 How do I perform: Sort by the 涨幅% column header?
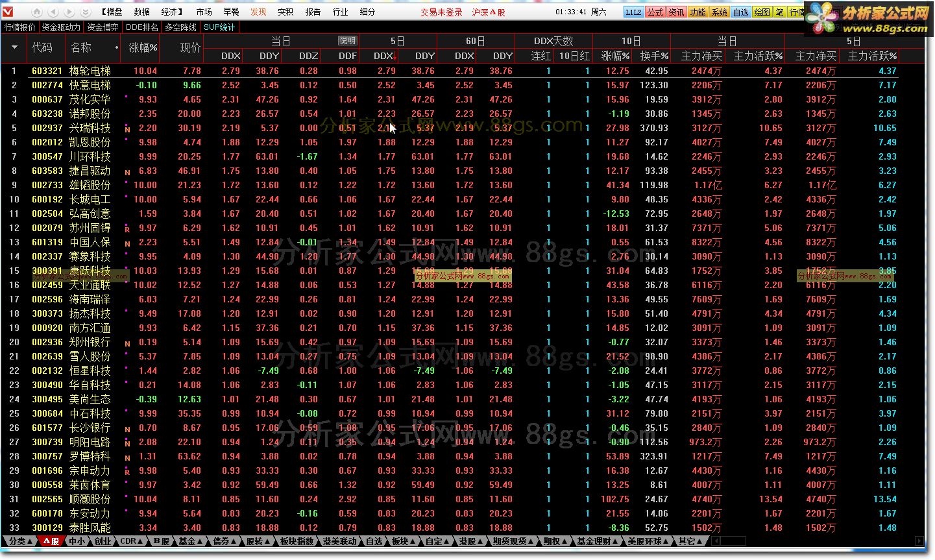143,47
